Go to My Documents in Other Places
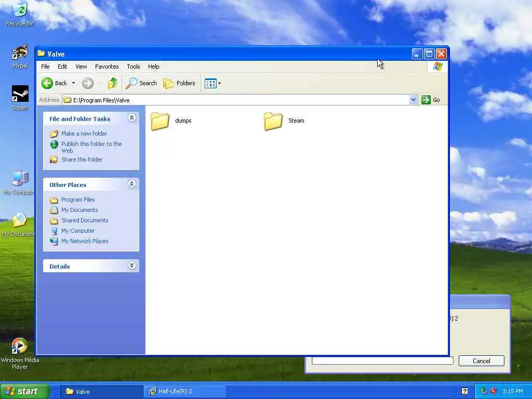Screen dimensions: 532x399 pyautogui.click(x=79, y=210)
